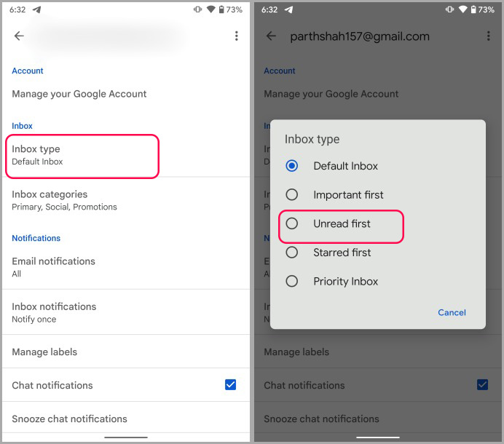Open Manage labels on left screen
Viewport: 504px width, 444px height.
point(126,352)
